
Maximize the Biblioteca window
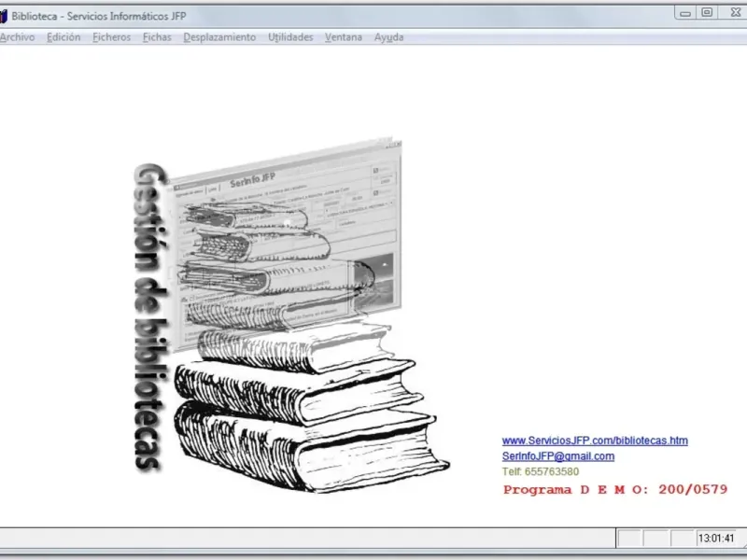(707, 13)
